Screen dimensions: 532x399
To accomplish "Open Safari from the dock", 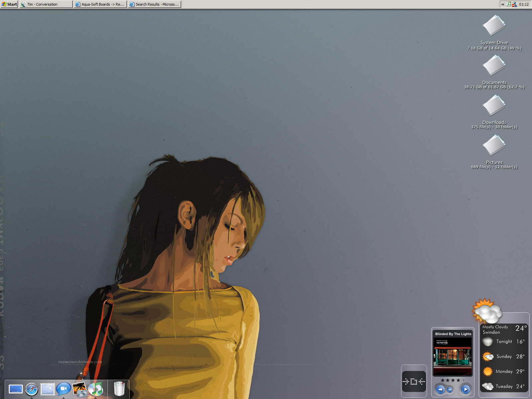I will point(32,389).
